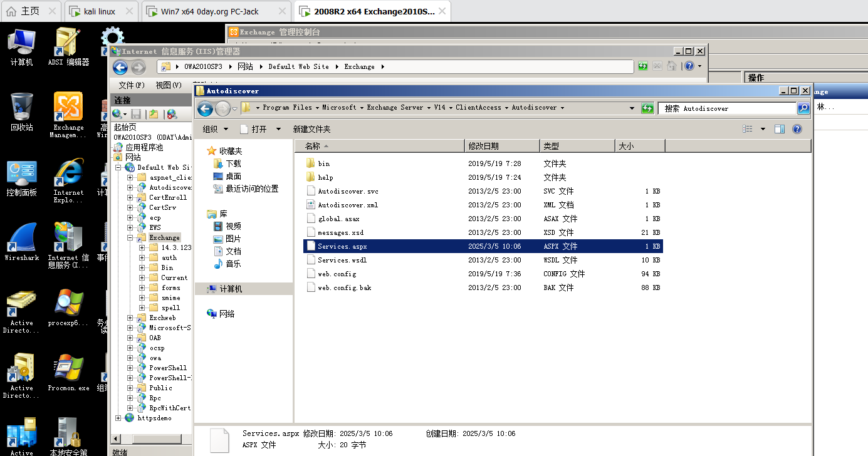Select the bin folder in file list

pyautogui.click(x=483, y=163)
